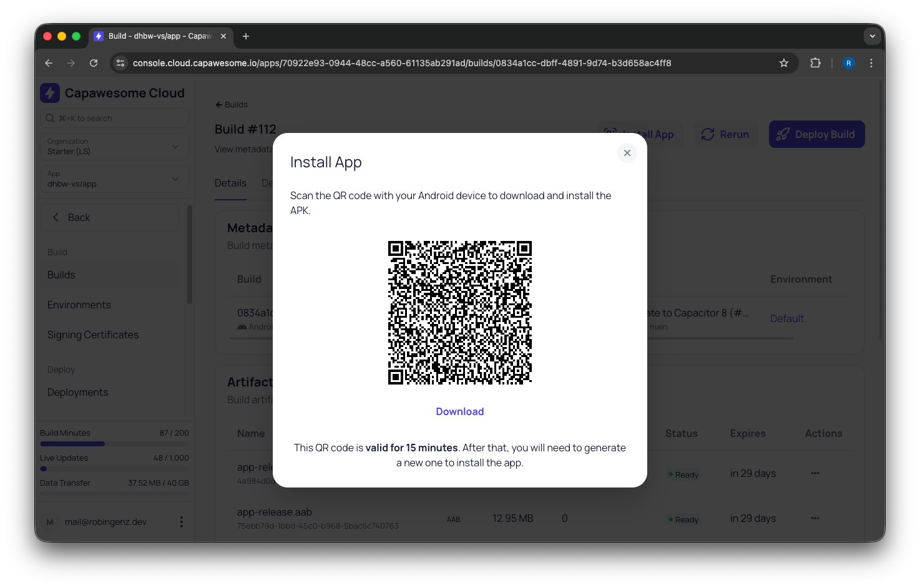
Task: Open Actions menu for app-release.aab
Action: (815, 517)
